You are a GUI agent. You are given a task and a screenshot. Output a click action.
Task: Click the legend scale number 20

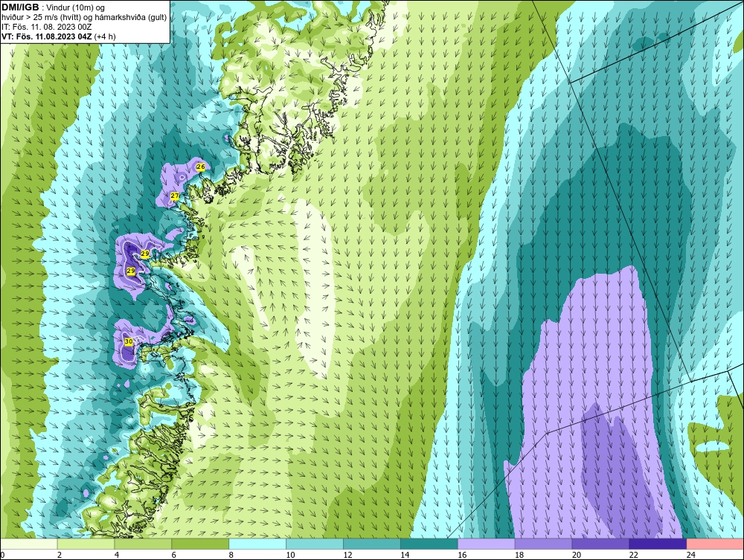click(577, 555)
